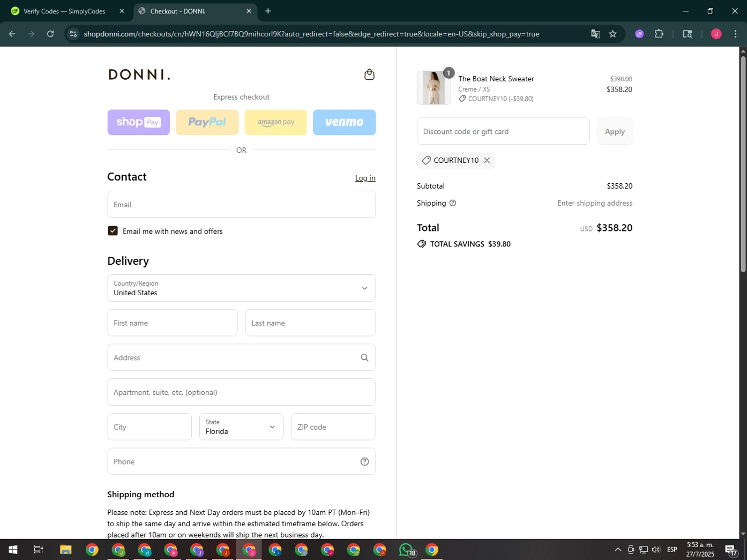Click the Shipping info help icon
The image size is (747, 560).
pos(453,203)
